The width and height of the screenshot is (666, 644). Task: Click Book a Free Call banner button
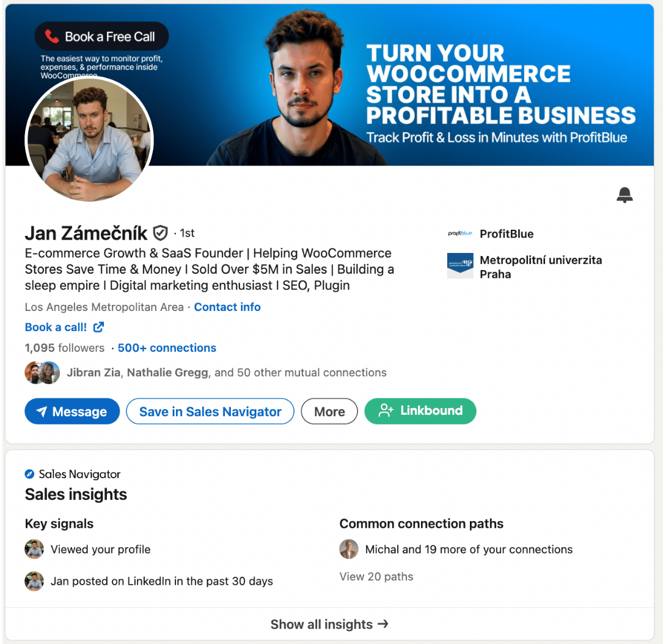[x=101, y=37]
